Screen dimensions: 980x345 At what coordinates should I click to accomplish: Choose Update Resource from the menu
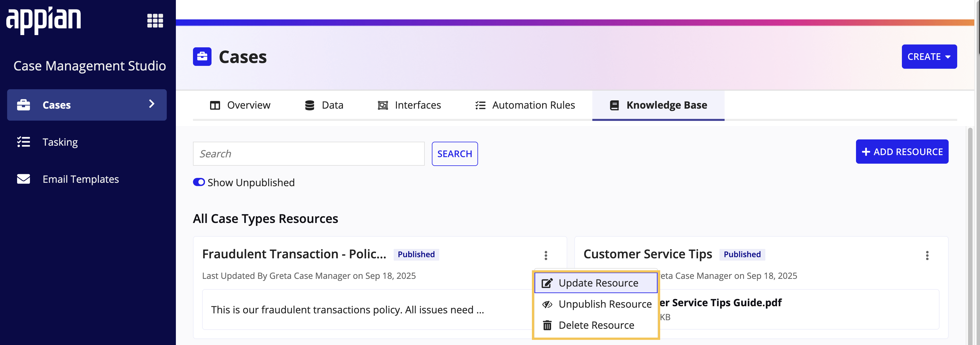596,283
